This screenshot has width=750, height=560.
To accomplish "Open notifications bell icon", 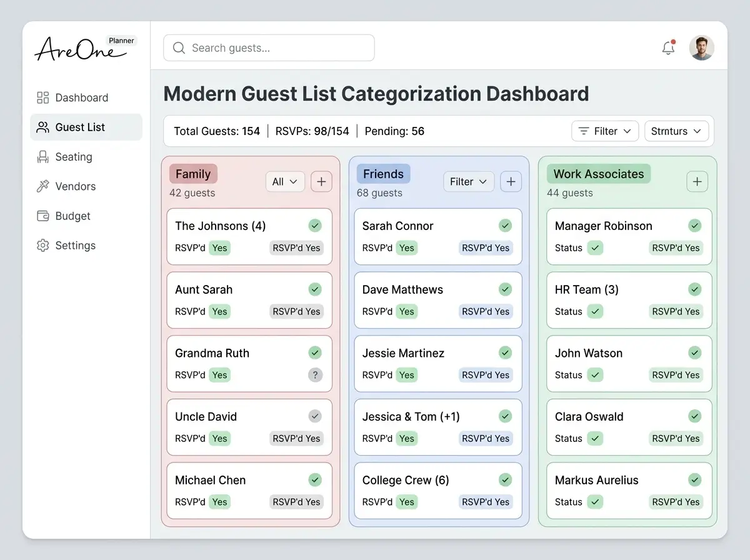I will click(668, 47).
